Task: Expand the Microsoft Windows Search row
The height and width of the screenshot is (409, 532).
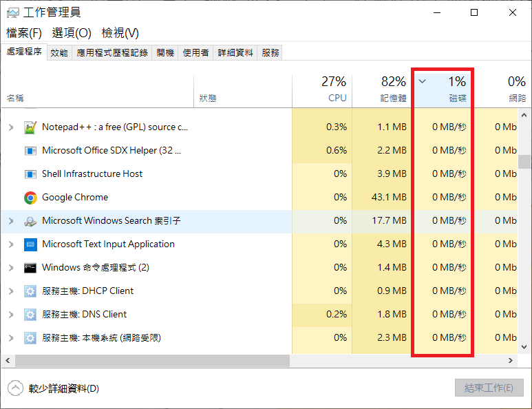Action: 11,221
